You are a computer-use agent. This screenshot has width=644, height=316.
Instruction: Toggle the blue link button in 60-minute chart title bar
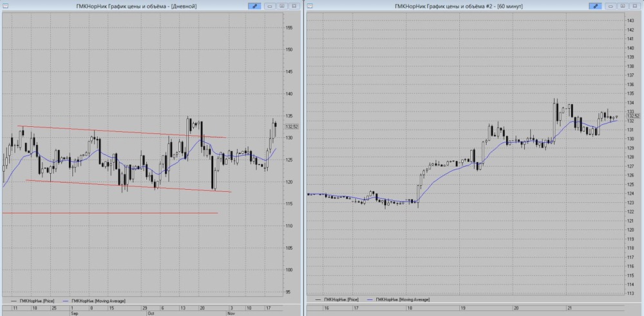click(x=595, y=6)
